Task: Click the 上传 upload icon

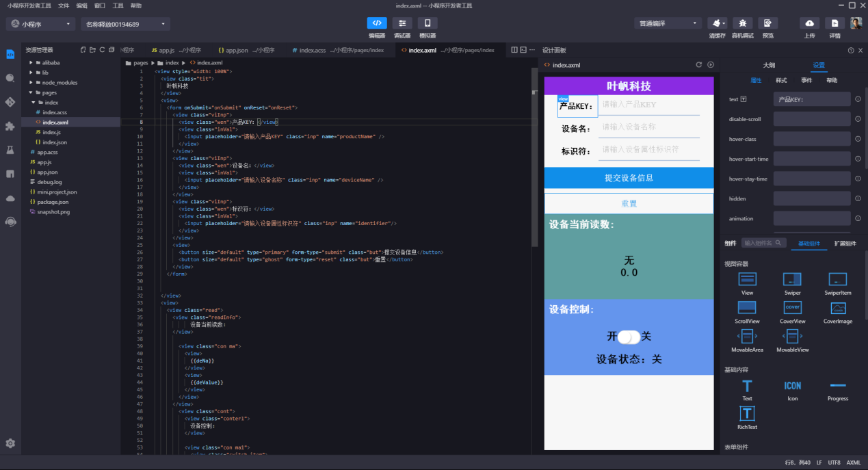Action: tap(810, 23)
